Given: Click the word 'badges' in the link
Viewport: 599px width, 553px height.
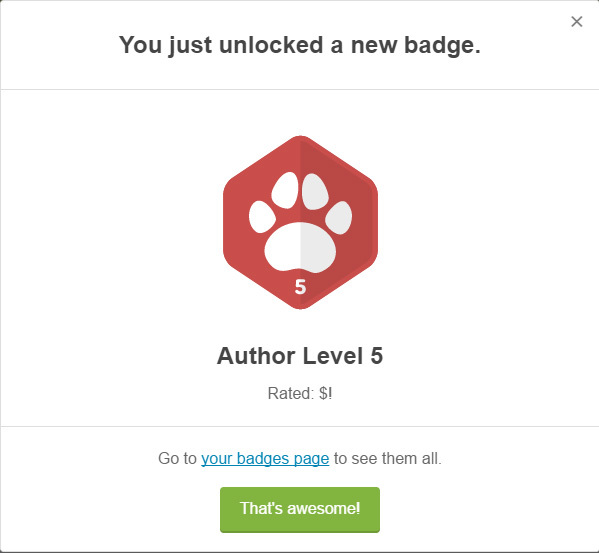Looking at the screenshot, I should pos(262,459).
